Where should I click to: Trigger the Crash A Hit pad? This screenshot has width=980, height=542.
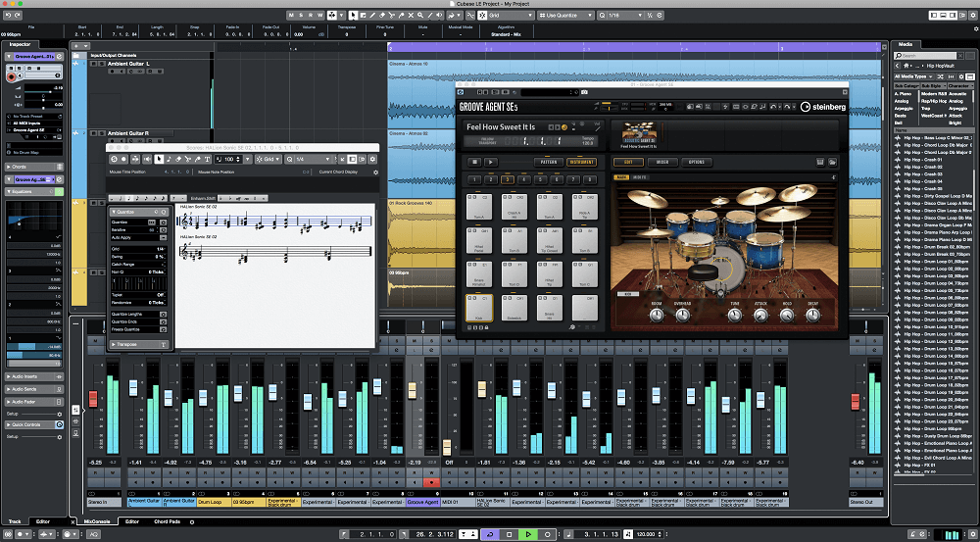coord(514,206)
